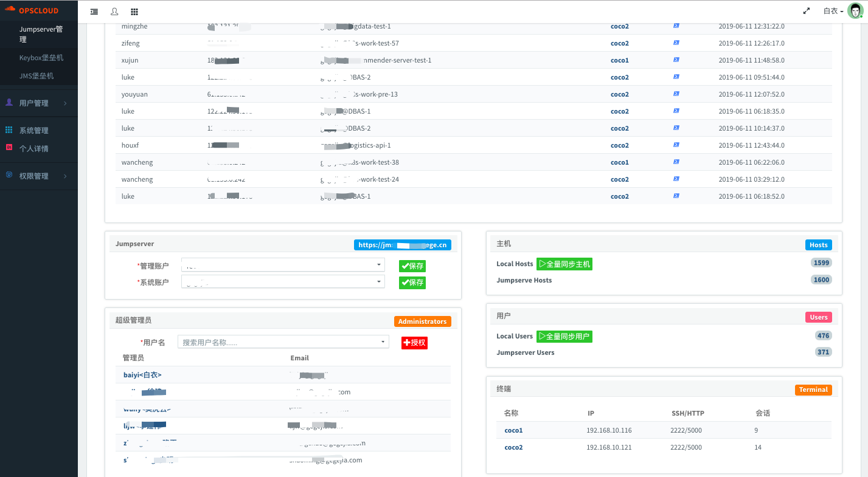Click the hamburger menu toggle icon
This screenshot has width=868, height=477.
click(x=94, y=12)
